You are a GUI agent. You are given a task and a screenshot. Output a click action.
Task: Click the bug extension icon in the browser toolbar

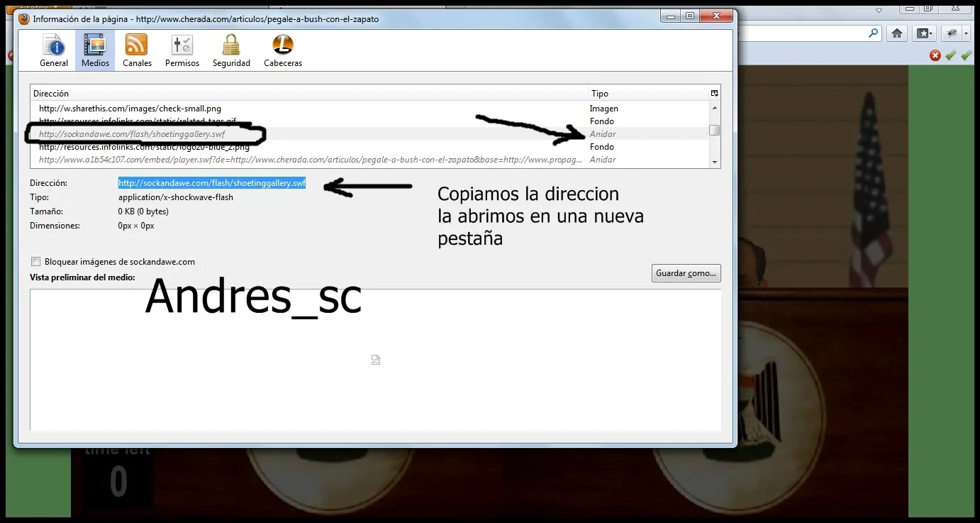(x=953, y=33)
